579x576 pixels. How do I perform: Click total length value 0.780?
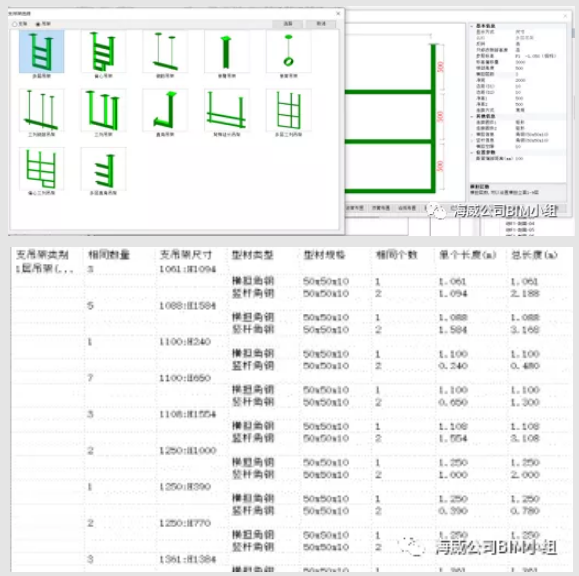coord(525,510)
